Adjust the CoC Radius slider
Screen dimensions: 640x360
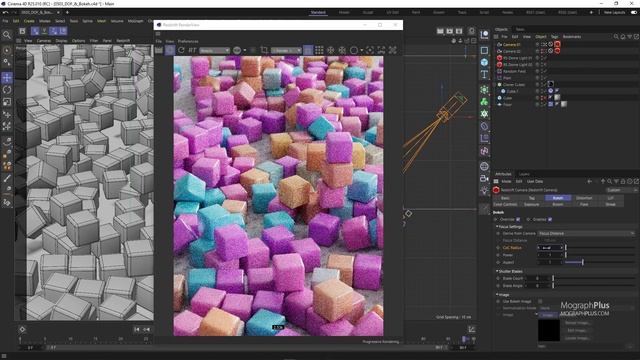pos(600,248)
